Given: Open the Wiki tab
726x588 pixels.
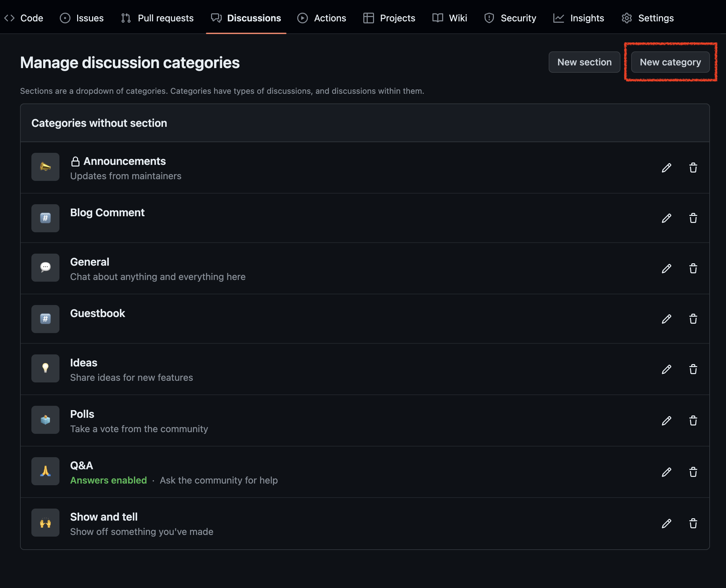Looking at the screenshot, I should (450, 18).
